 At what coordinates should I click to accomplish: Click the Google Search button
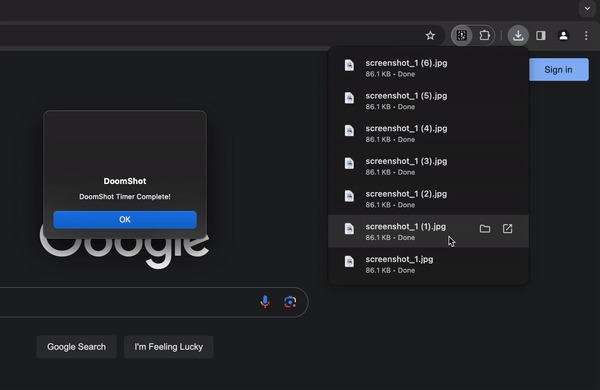click(x=77, y=347)
